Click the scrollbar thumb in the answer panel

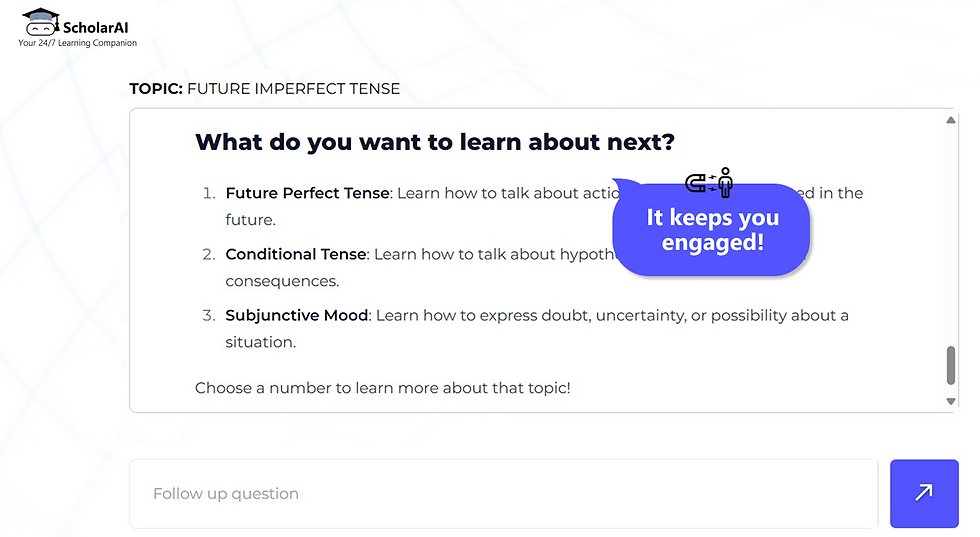point(951,365)
